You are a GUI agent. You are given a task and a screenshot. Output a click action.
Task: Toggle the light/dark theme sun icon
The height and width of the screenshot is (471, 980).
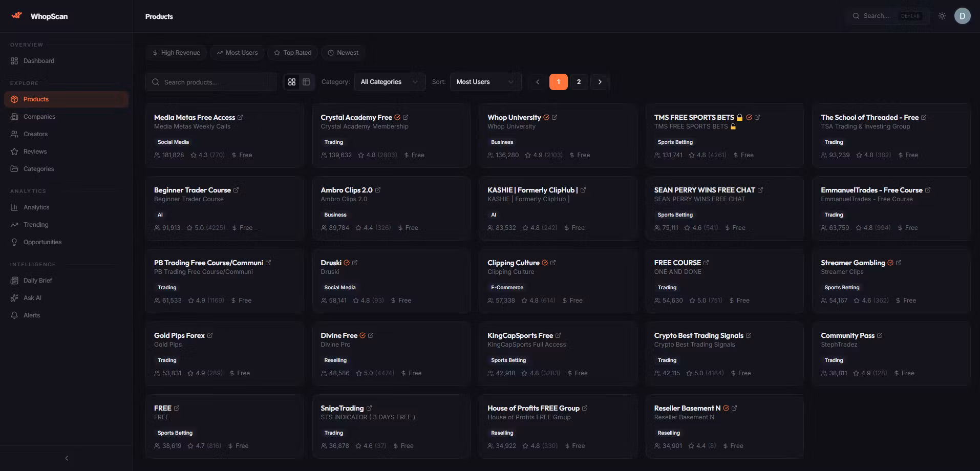942,16
